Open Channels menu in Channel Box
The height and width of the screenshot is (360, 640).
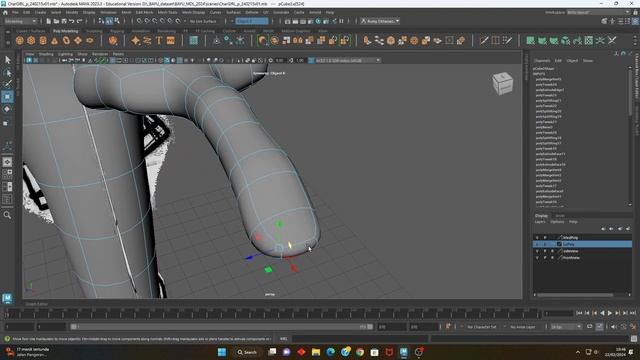coord(542,60)
